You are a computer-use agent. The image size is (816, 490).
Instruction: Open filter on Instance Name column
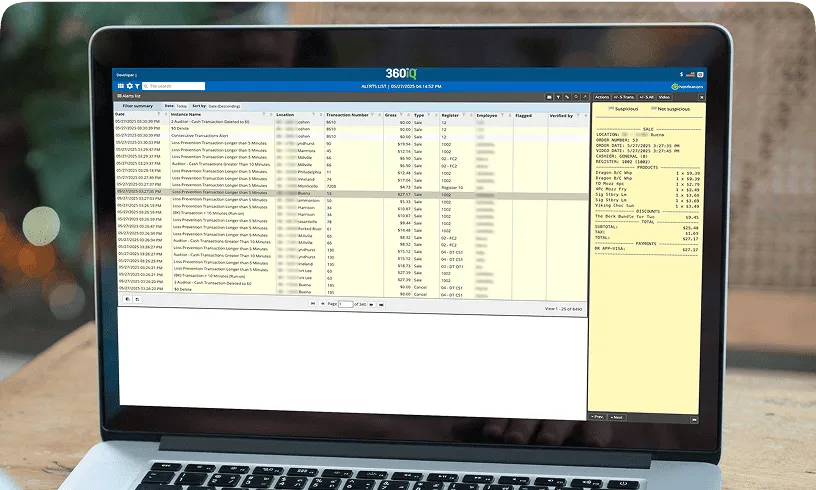coord(264,114)
